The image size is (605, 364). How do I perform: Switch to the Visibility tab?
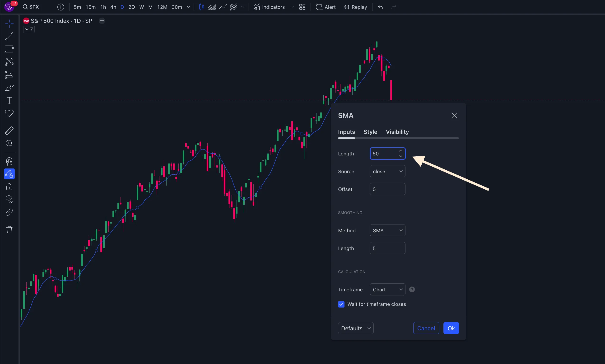click(397, 132)
